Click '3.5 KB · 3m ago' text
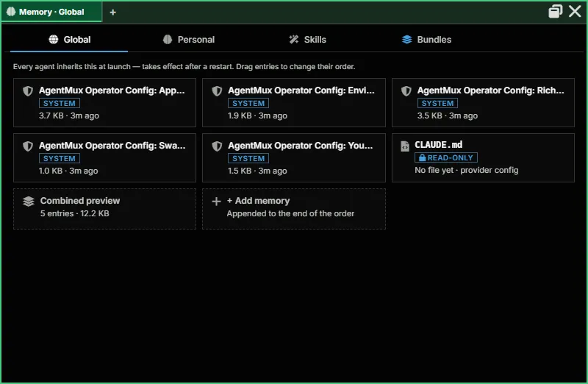 point(448,115)
